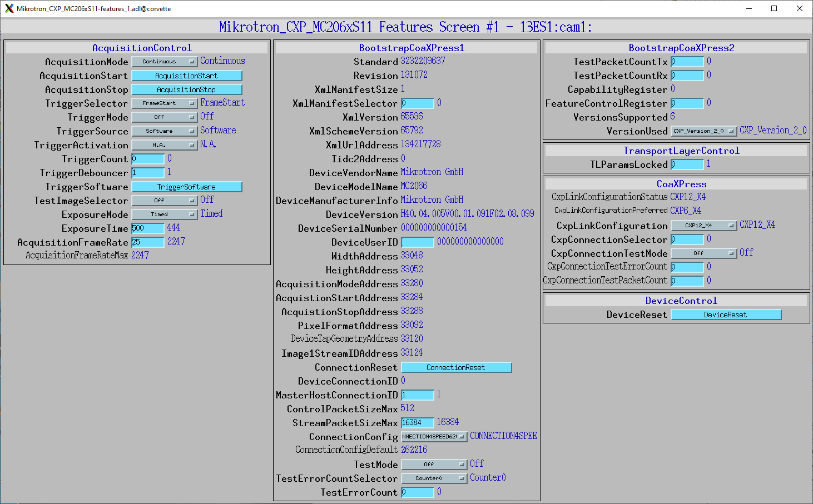Open the TriggerSelector dropdown
Screen dimensions: 813x504
(165, 103)
